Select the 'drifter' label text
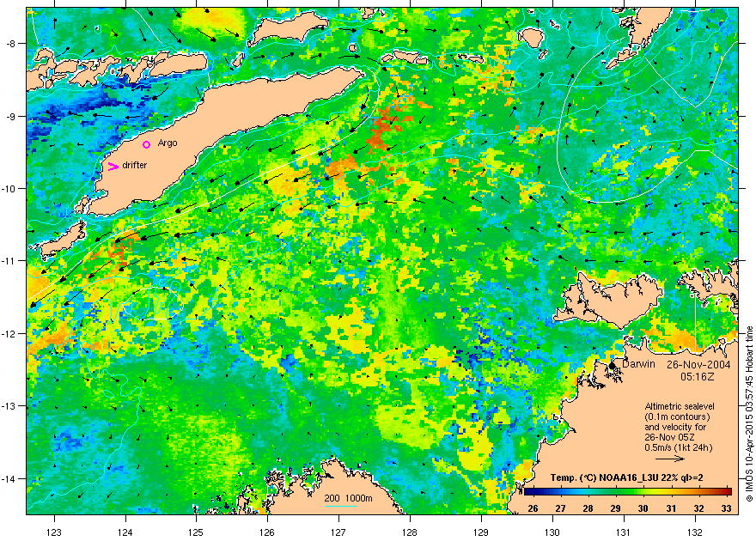Screen dimensions: 756x541 [x=135, y=165]
